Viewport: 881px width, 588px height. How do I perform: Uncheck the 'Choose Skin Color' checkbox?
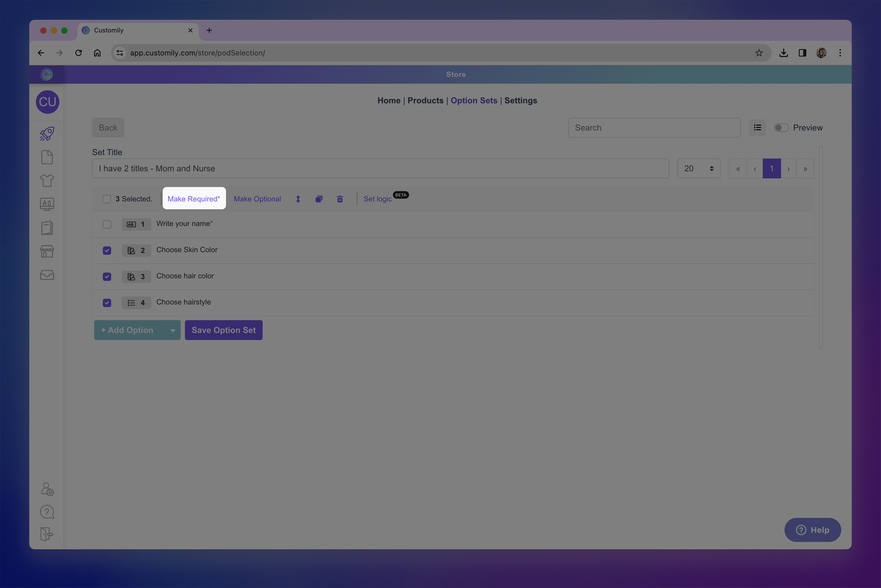click(107, 251)
